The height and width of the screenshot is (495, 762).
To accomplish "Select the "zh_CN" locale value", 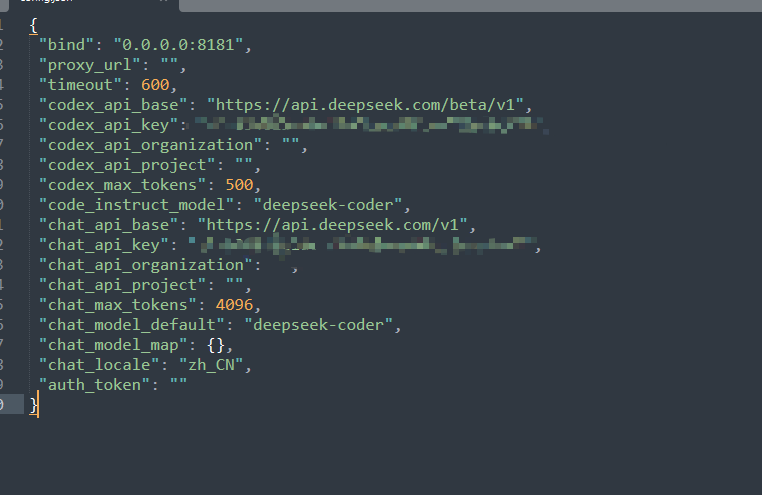I will point(211,365).
